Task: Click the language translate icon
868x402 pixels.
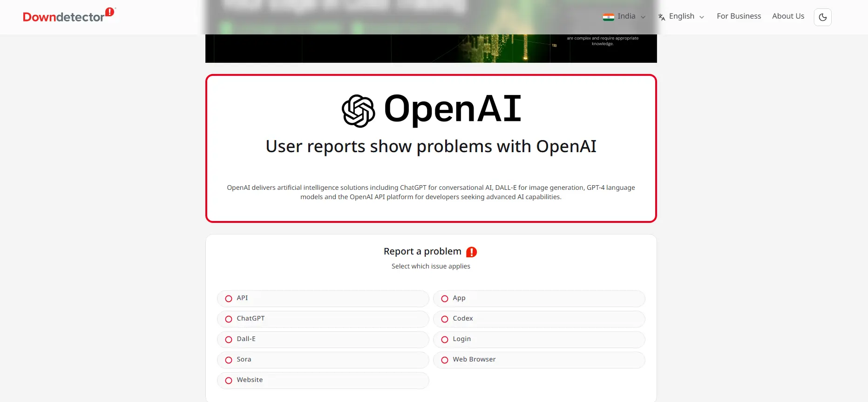Action: 661,17
